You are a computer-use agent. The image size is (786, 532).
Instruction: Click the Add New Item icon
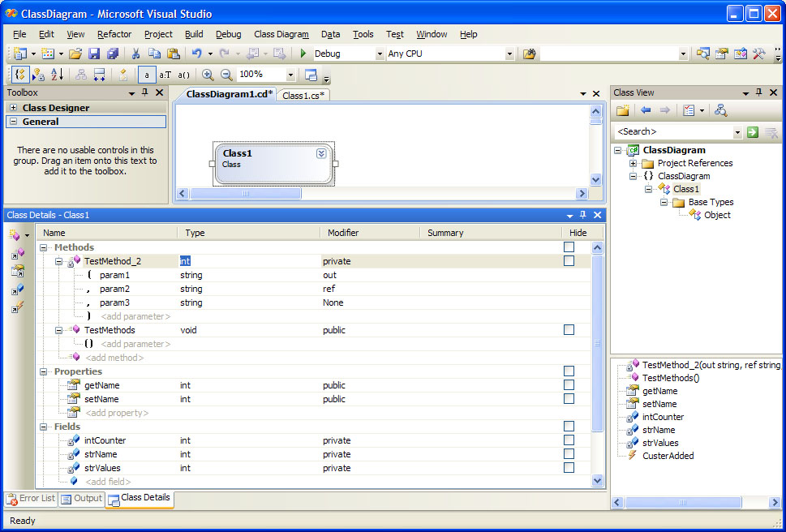pos(48,53)
